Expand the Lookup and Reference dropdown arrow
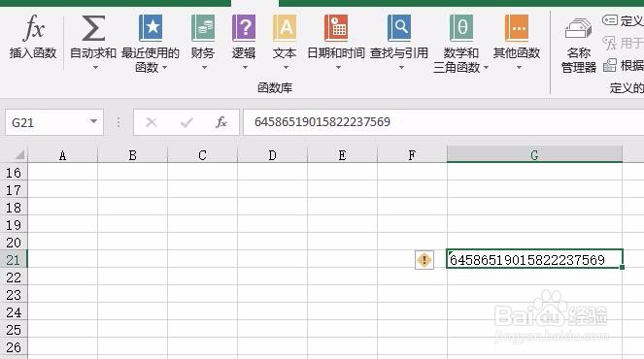Image resolution: width=644 pixels, height=359 pixels. pyautogui.click(x=402, y=68)
